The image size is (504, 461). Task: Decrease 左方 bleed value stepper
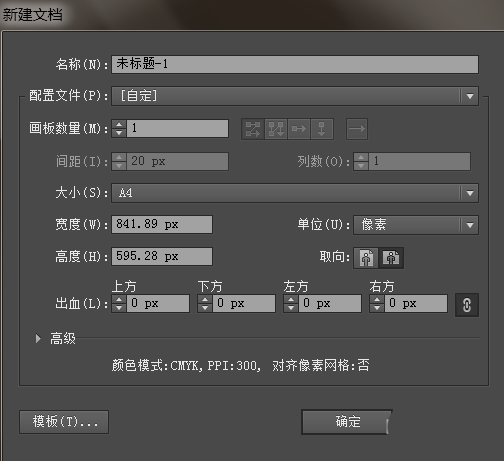(x=291, y=308)
